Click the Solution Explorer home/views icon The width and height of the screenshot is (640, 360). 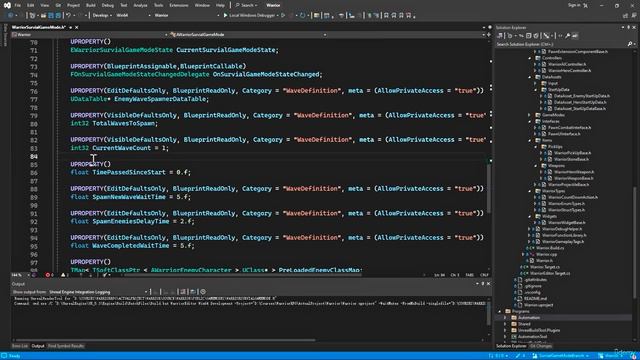pos(500,36)
